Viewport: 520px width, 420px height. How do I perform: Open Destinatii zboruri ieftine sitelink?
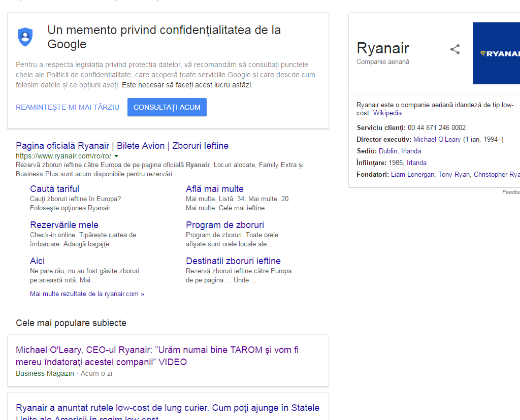(x=233, y=261)
